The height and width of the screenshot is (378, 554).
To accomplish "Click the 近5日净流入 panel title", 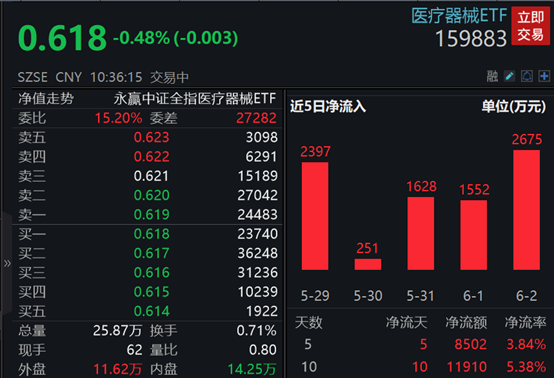I will (x=328, y=106).
